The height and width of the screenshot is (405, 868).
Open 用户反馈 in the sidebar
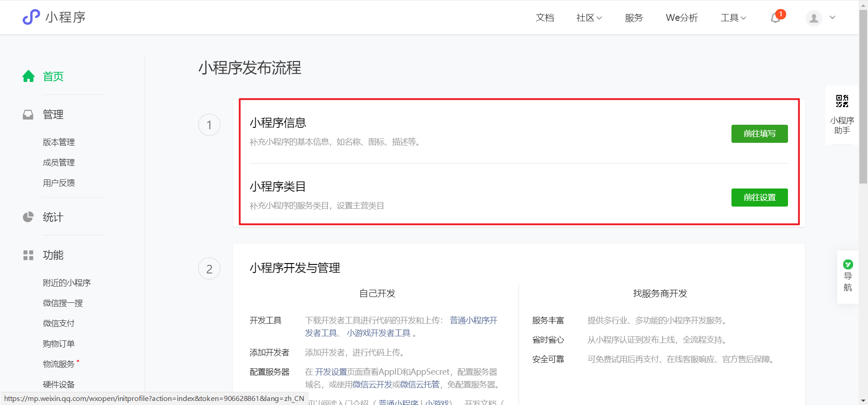59,183
